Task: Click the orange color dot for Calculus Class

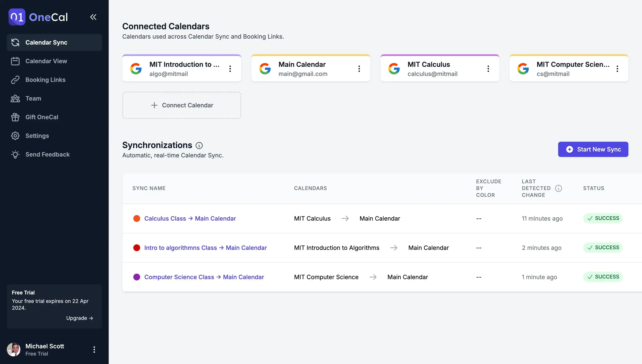Action: 137,218
